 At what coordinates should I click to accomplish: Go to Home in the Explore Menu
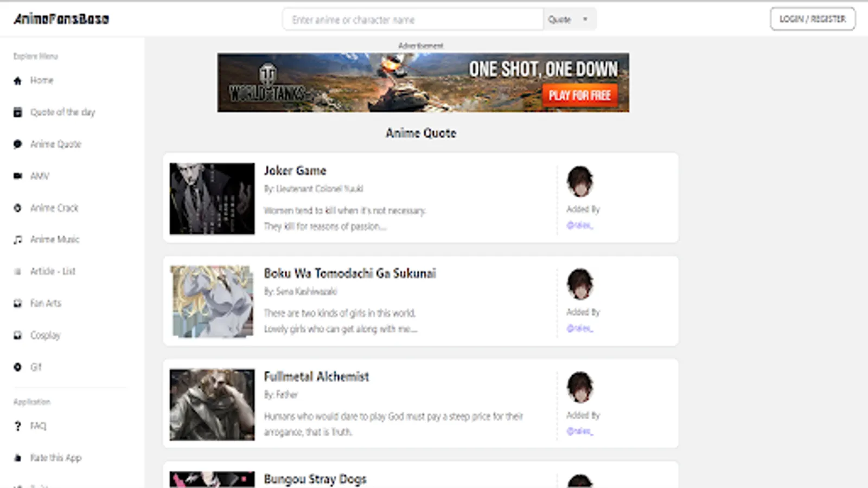tap(42, 81)
